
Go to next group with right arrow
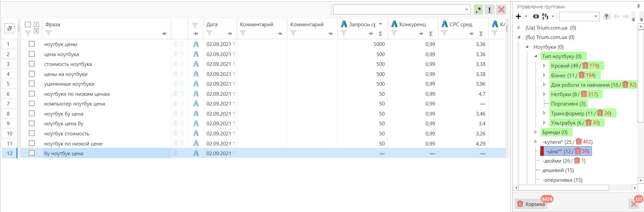(x=626, y=16)
